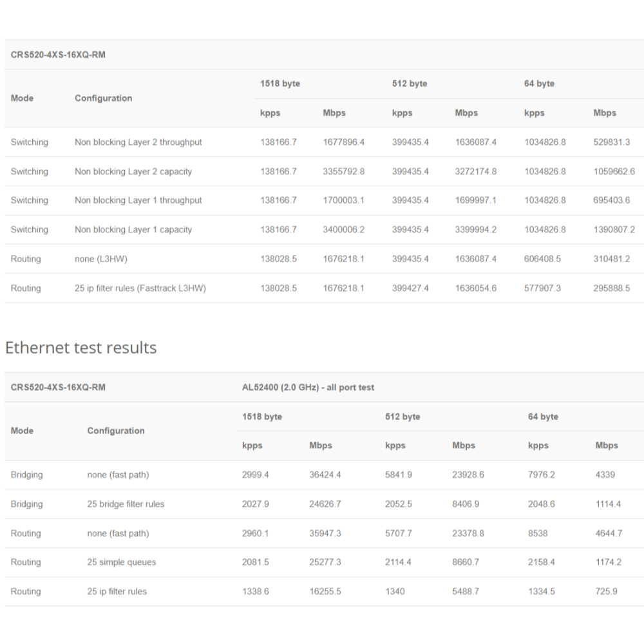Click the value 3272174.8
Screen dimensions: 644x644
click(x=476, y=171)
